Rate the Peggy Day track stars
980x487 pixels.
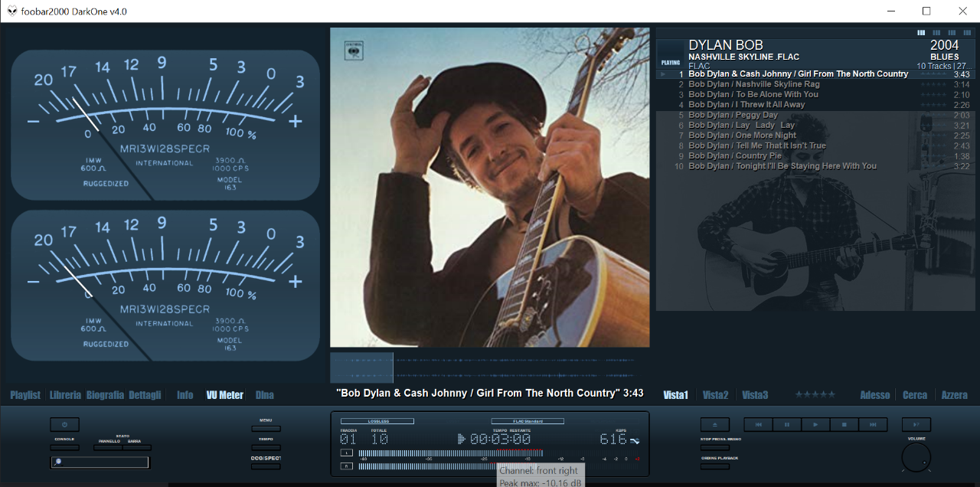tap(933, 115)
